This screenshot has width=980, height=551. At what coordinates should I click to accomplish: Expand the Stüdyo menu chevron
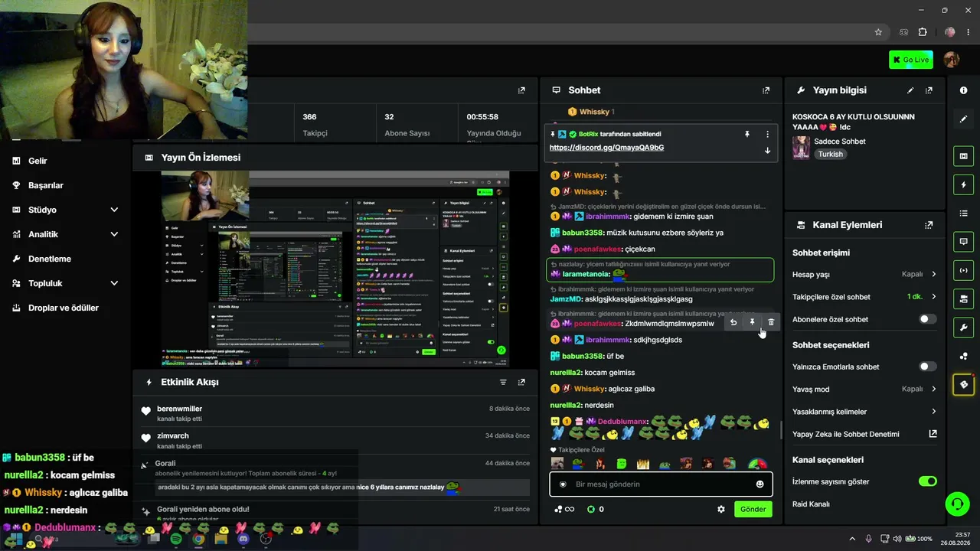pos(114,210)
